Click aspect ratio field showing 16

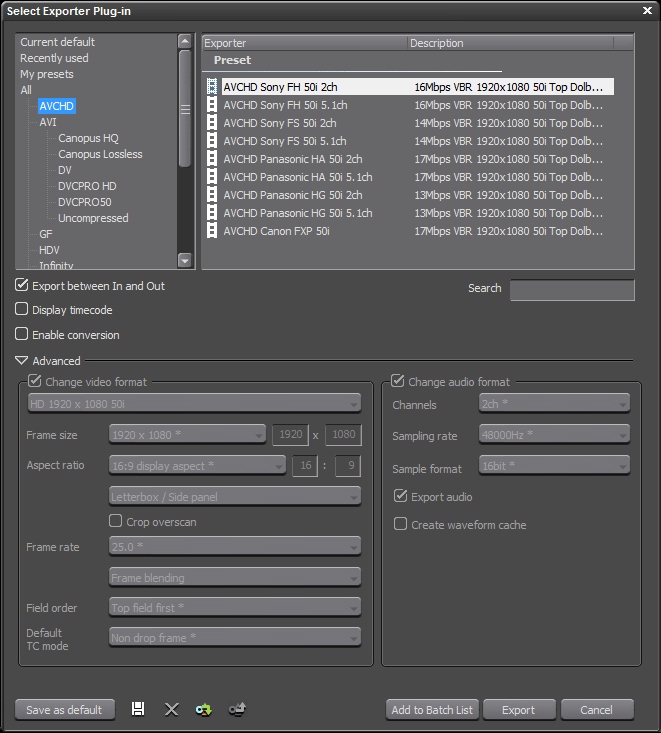[x=305, y=466]
